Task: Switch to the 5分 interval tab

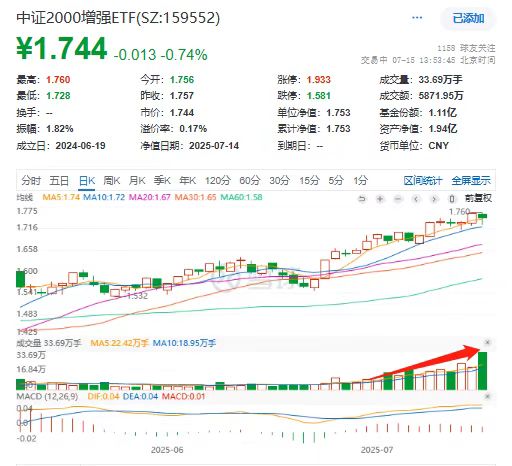Action: pyautogui.click(x=336, y=181)
